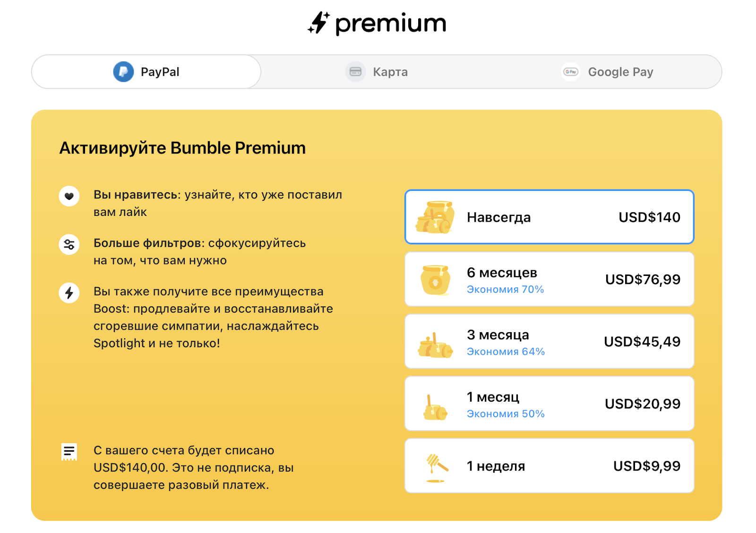Click the card icon next to Карта
Viewport: 756px width, 533px height.
[x=355, y=72]
